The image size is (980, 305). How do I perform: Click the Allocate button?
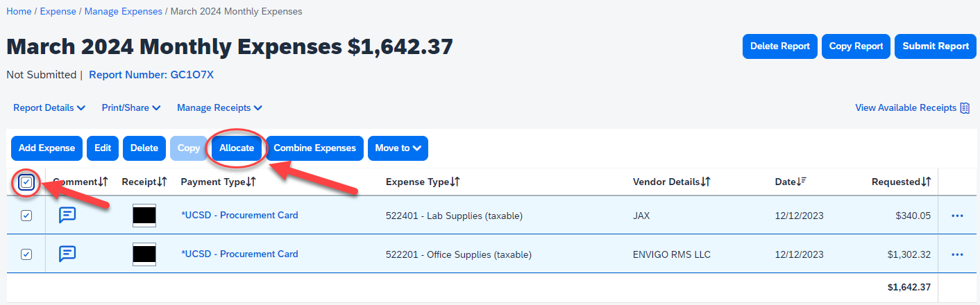coord(237,148)
